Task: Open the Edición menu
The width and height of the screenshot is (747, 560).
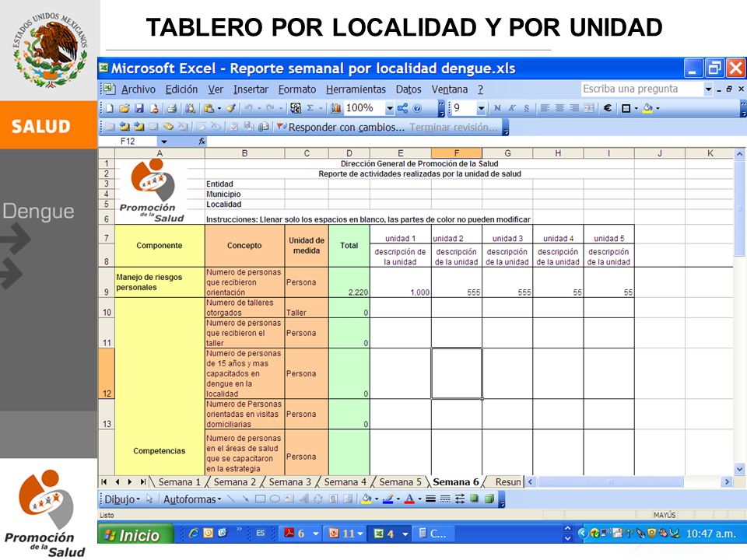Action: (x=181, y=89)
